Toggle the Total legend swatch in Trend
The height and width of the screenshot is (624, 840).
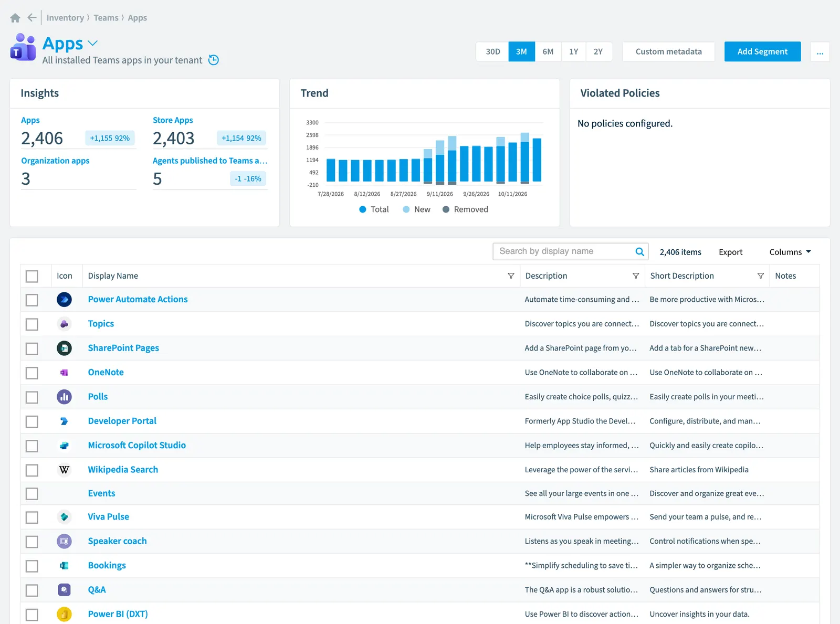pos(362,209)
